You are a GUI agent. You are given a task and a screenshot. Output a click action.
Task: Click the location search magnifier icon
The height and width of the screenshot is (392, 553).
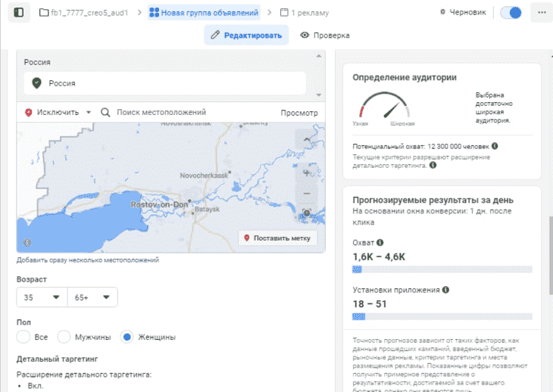click(105, 112)
